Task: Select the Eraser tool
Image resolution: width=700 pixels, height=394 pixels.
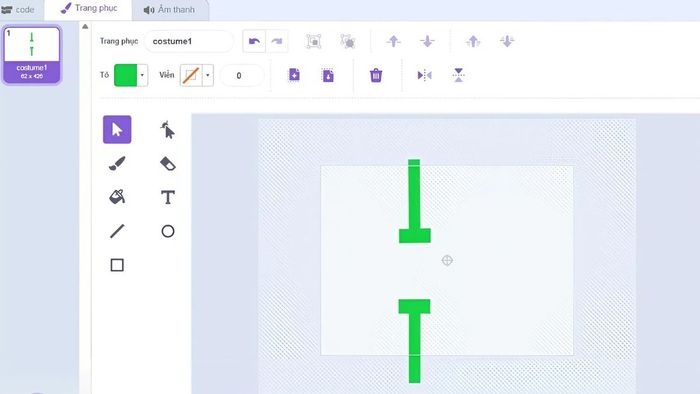Action: pyautogui.click(x=167, y=164)
